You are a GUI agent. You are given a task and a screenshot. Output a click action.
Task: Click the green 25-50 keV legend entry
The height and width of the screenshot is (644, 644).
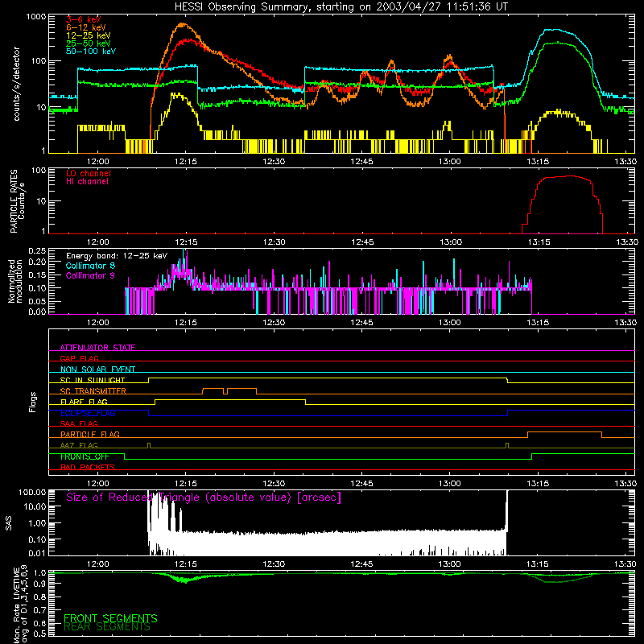(x=89, y=43)
